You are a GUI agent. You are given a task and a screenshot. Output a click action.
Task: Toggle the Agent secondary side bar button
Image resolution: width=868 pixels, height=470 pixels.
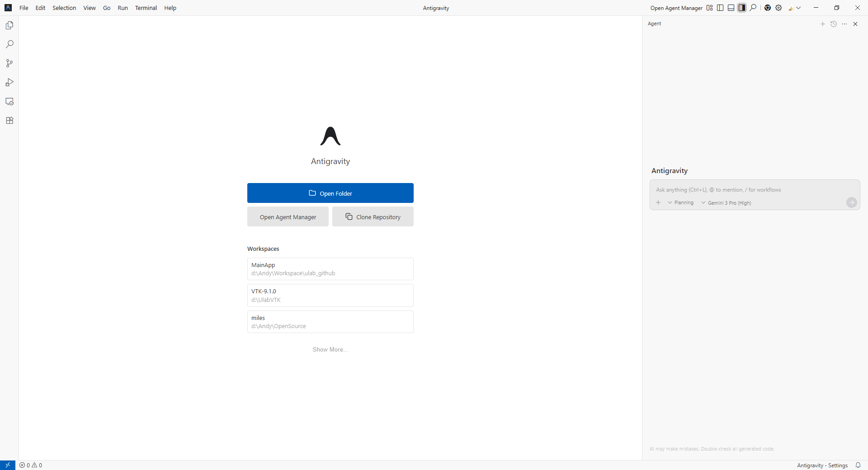742,8
